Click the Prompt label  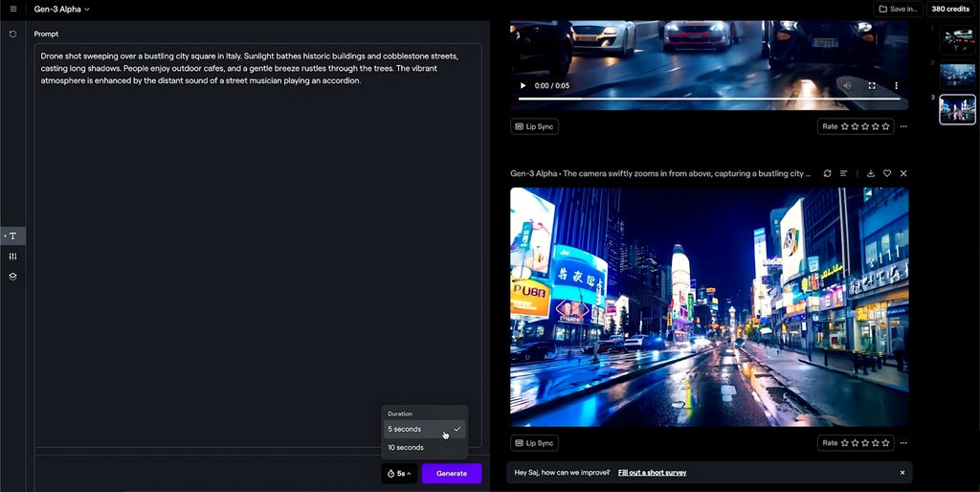point(46,34)
